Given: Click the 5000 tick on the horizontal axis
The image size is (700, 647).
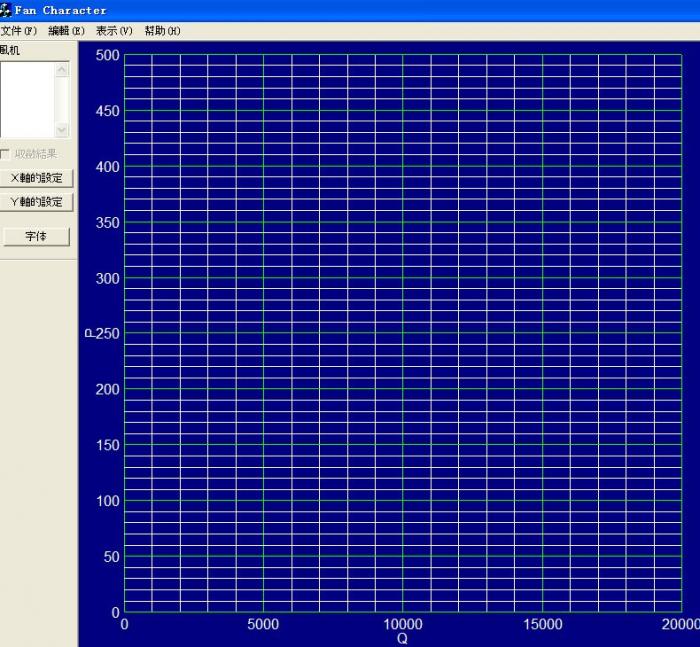Looking at the screenshot, I should tap(263, 625).
